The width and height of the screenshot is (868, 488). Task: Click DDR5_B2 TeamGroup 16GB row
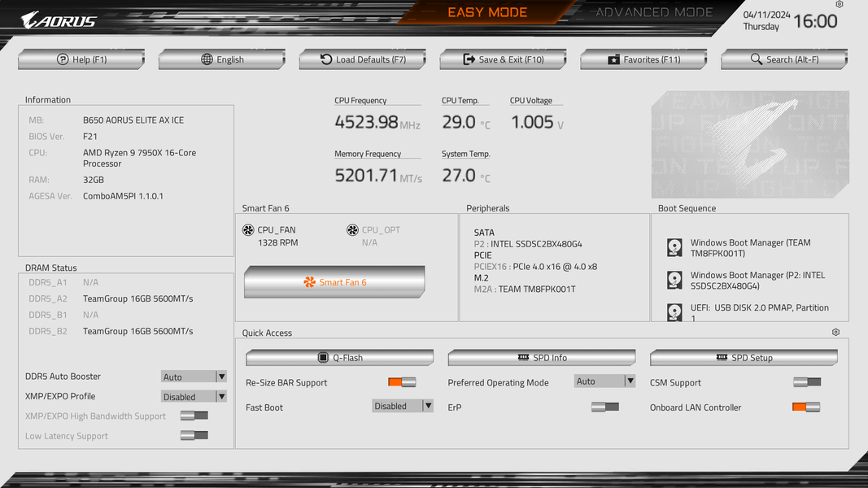pyautogui.click(x=111, y=331)
